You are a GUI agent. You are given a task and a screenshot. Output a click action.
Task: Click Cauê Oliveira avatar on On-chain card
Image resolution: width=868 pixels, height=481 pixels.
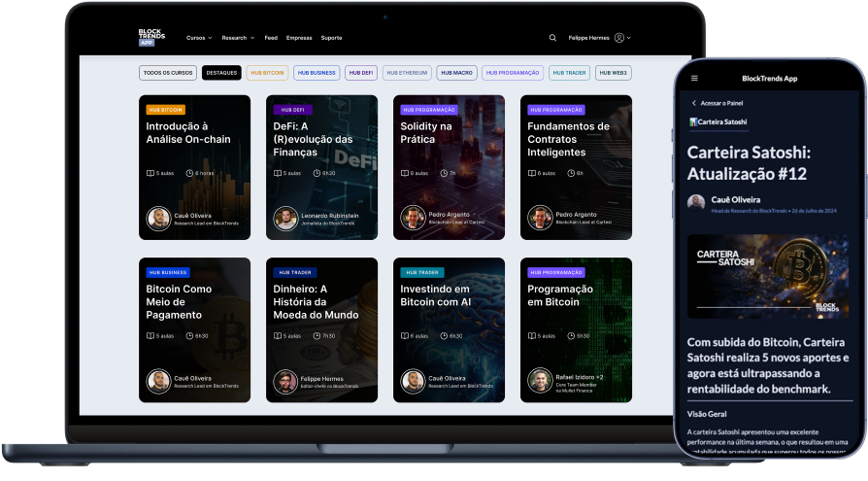[x=158, y=219]
